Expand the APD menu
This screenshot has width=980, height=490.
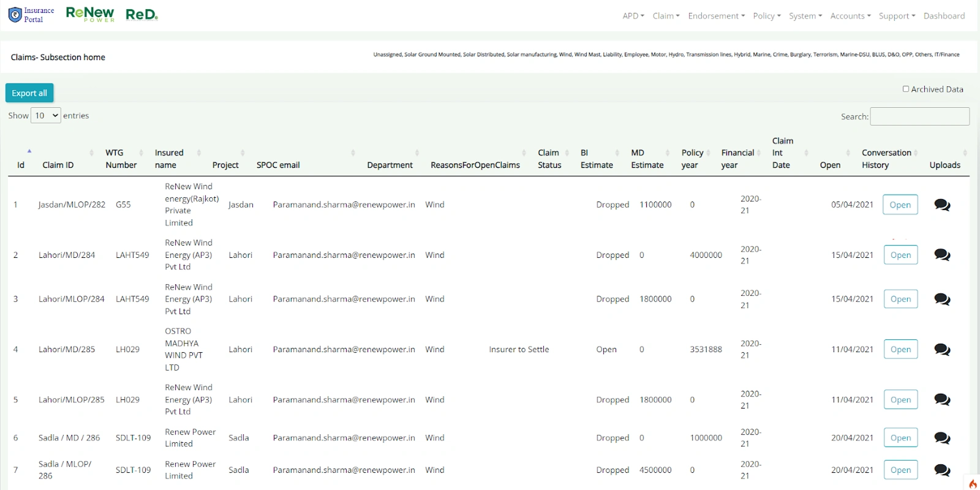633,16
